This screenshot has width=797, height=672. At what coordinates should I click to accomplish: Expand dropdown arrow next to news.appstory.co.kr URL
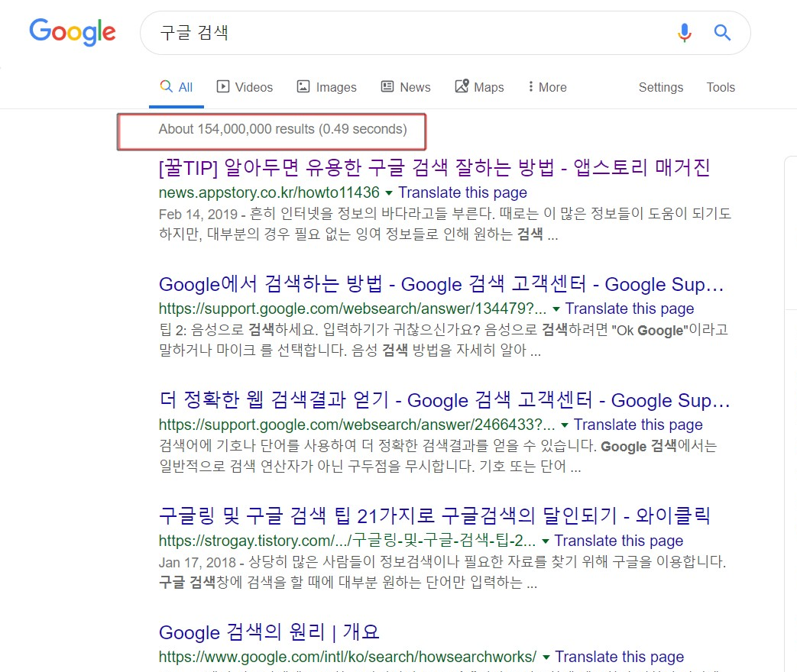coord(389,193)
